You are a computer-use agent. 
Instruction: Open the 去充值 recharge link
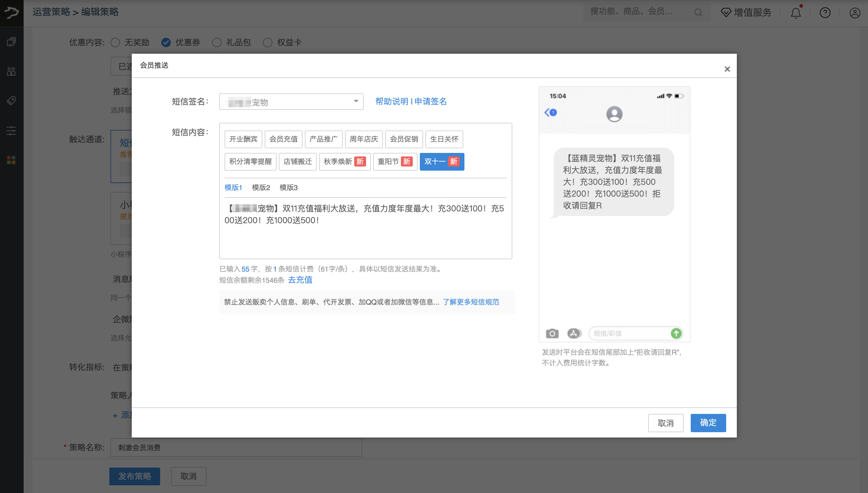tap(300, 280)
